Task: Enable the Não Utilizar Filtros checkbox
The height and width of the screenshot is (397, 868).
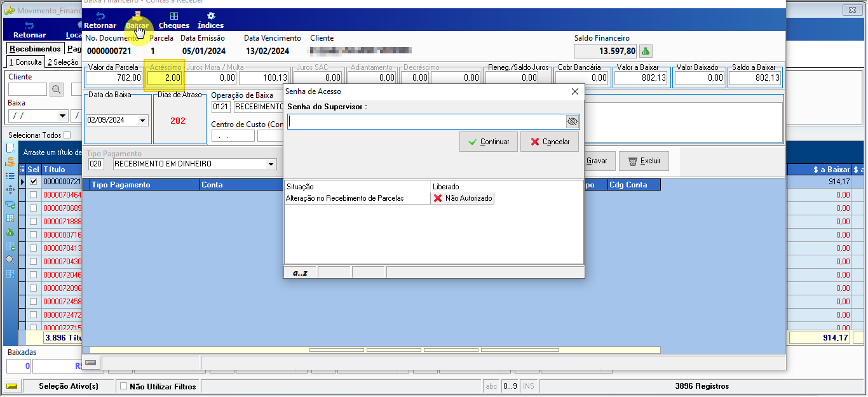Action: [123, 386]
